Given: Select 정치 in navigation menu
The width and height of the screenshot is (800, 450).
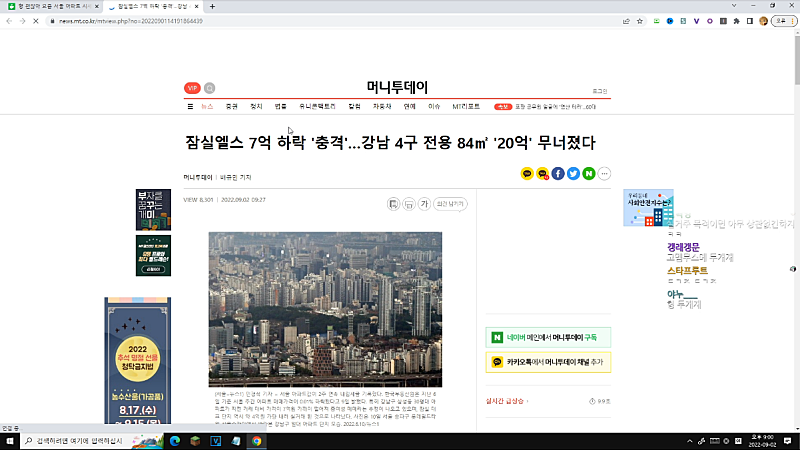Looking at the screenshot, I should coord(256,107).
